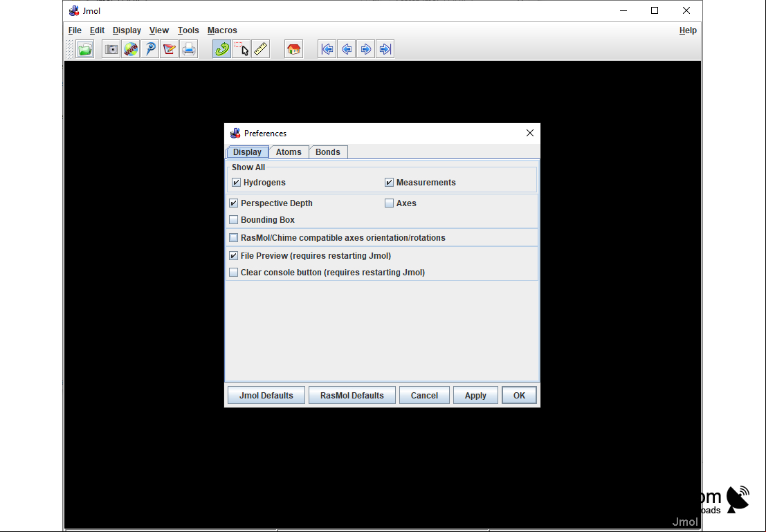Go to previous frame arrow
This screenshot has width=766, height=532.
[x=347, y=49]
